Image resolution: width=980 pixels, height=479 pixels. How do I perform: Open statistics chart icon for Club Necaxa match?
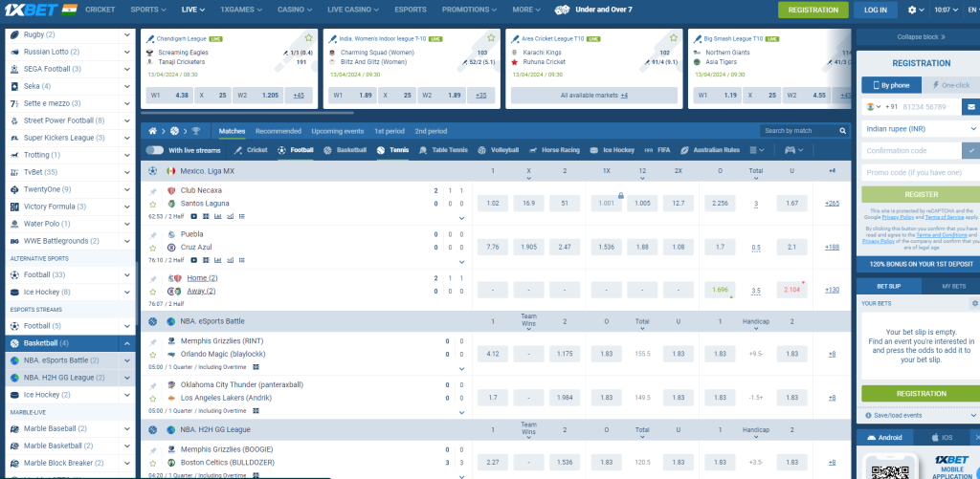pyautogui.click(x=217, y=216)
